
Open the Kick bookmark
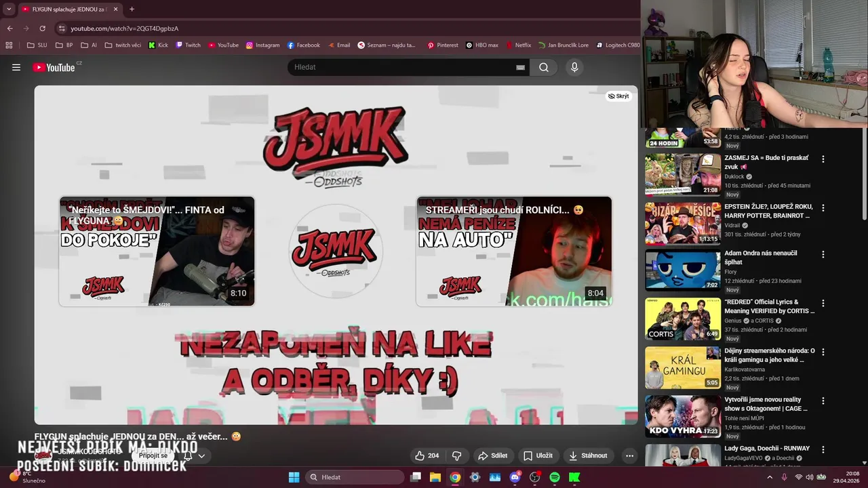(x=158, y=45)
